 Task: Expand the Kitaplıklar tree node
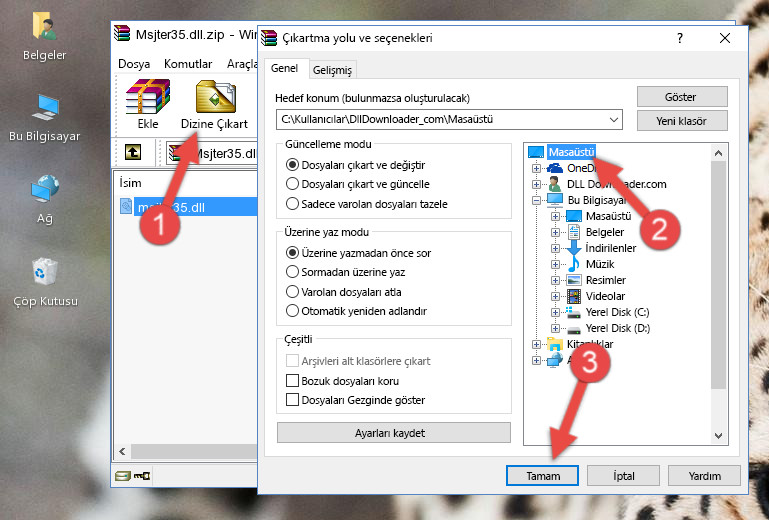[x=536, y=344]
